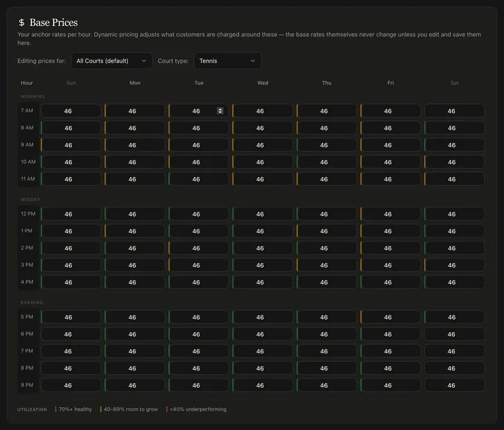
Task: Edit the Tuesday 10 AM price
Action: 198,162
